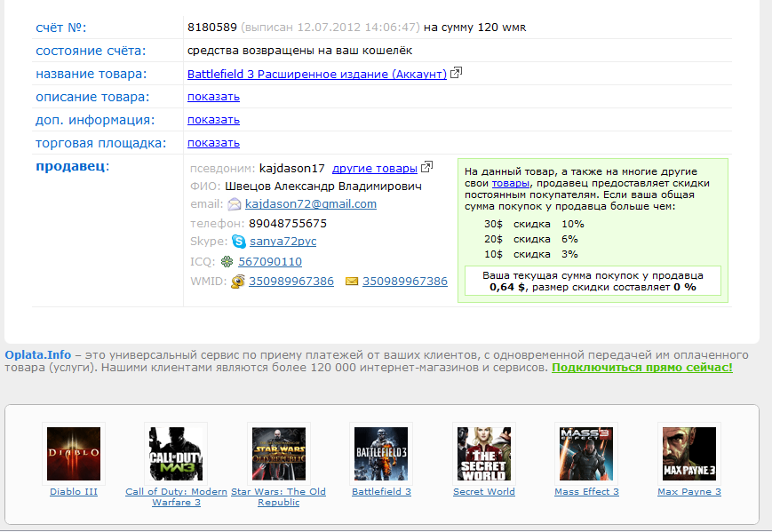The height and width of the screenshot is (532, 772).
Task: Open WMID link next to yellow envelope
Action: coord(405,281)
